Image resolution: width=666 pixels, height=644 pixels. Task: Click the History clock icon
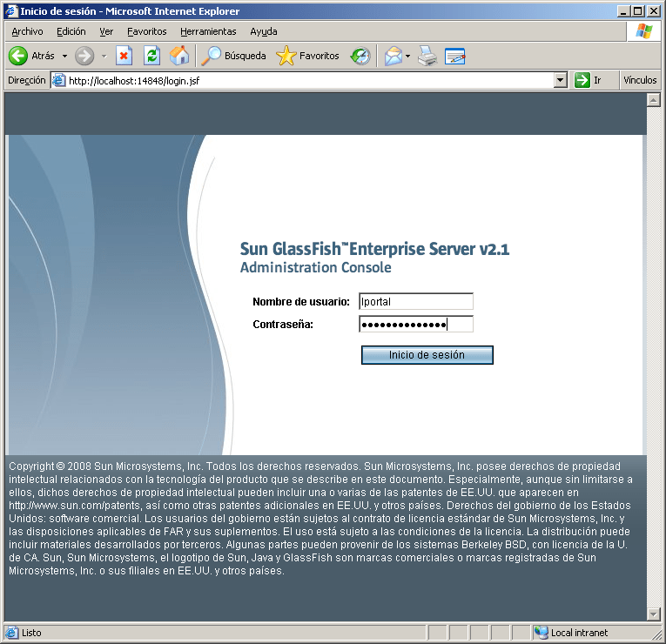[x=360, y=56]
